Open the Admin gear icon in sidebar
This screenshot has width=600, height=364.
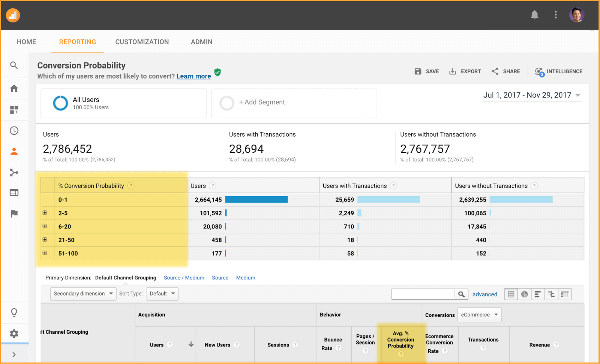[x=14, y=334]
